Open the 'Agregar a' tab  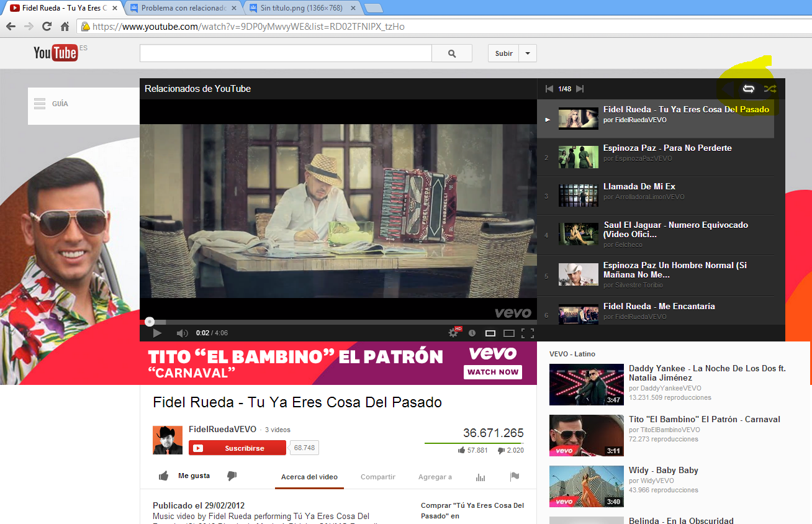pyautogui.click(x=435, y=477)
